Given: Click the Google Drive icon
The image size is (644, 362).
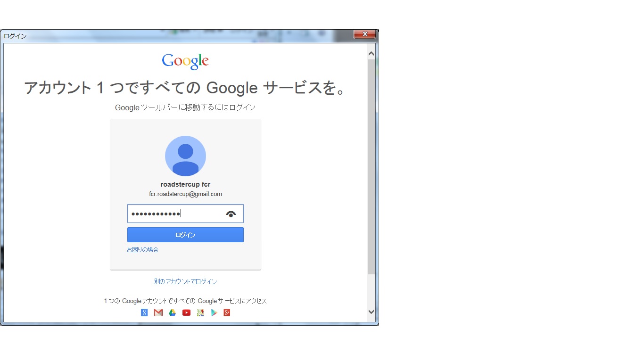Looking at the screenshot, I should (x=173, y=313).
